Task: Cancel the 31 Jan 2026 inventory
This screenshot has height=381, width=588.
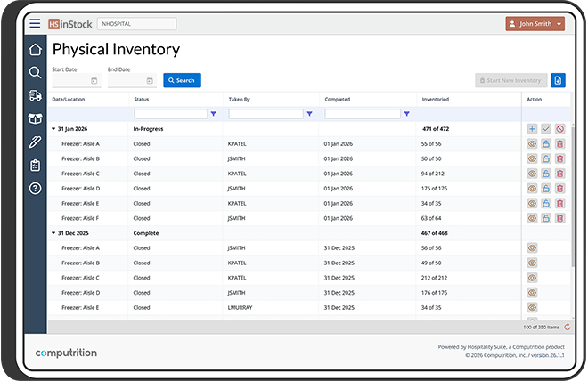Action: pyautogui.click(x=559, y=129)
